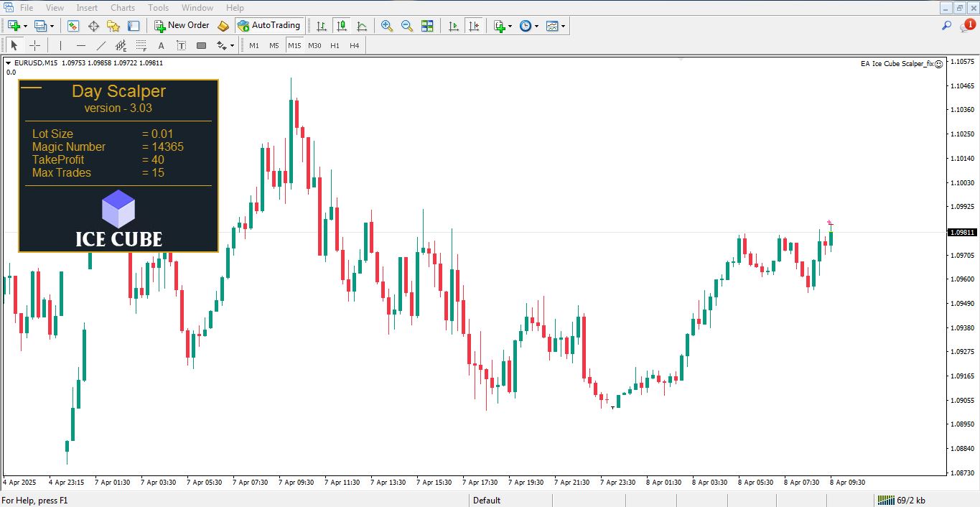The width and height of the screenshot is (980, 507).
Task: Open the Insert menu
Action: pos(87,8)
